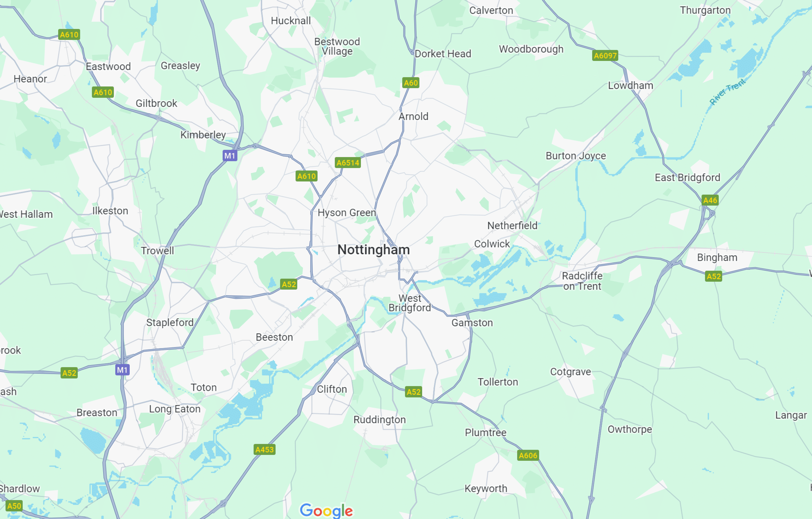The image size is (812, 519).
Task: Click the Nottingham city label
Action: (x=374, y=250)
